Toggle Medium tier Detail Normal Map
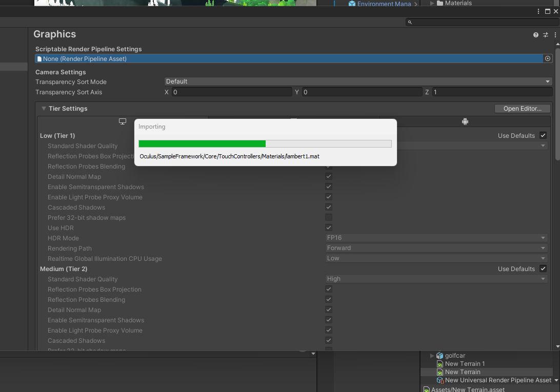This screenshot has width=560, height=392. tap(329, 310)
